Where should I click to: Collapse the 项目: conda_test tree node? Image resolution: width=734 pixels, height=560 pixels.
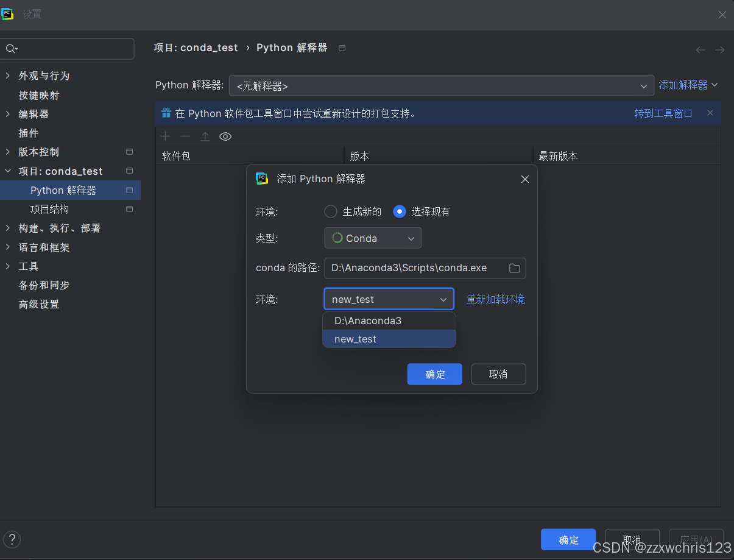pyautogui.click(x=8, y=171)
